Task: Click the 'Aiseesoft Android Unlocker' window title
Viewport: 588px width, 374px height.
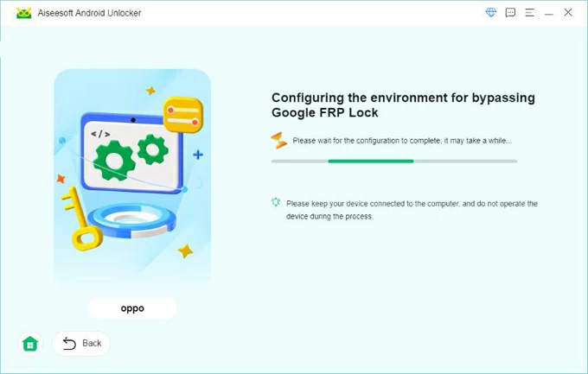Action: pos(90,13)
